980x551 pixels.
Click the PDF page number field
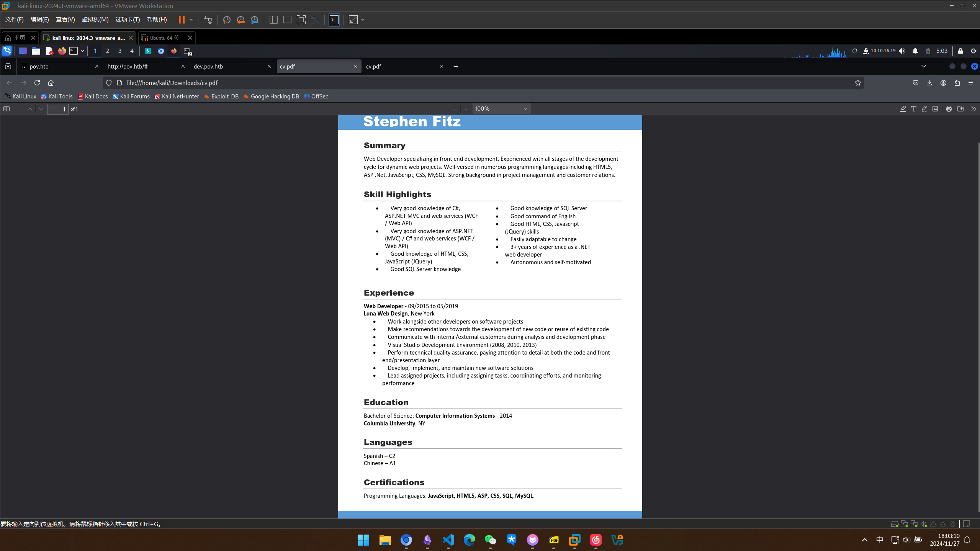tap(57, 109)
